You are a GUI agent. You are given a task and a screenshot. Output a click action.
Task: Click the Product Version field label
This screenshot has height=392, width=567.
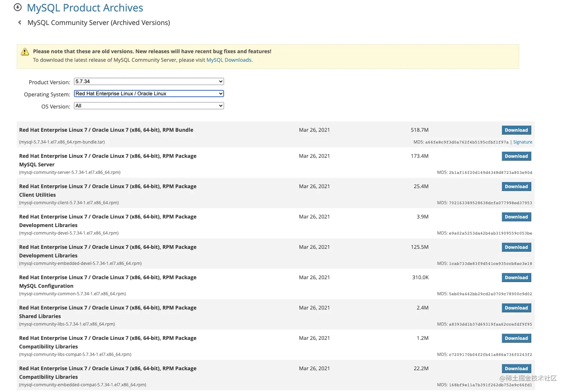point(49,82)
